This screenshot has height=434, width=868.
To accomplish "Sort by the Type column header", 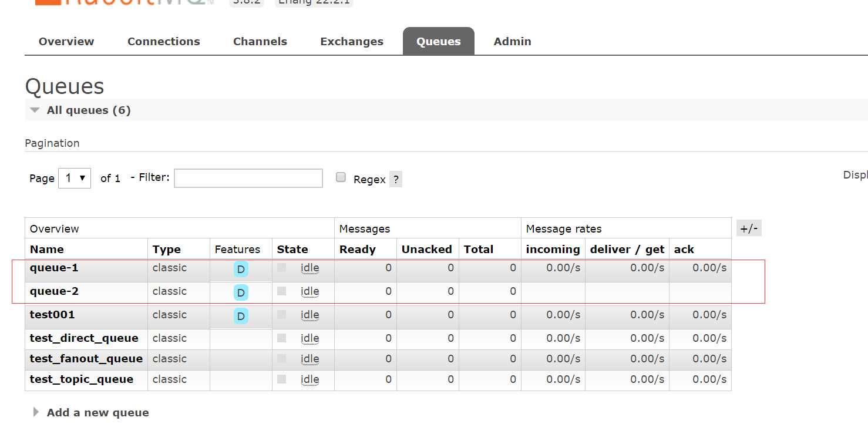I will coord(167,249).
